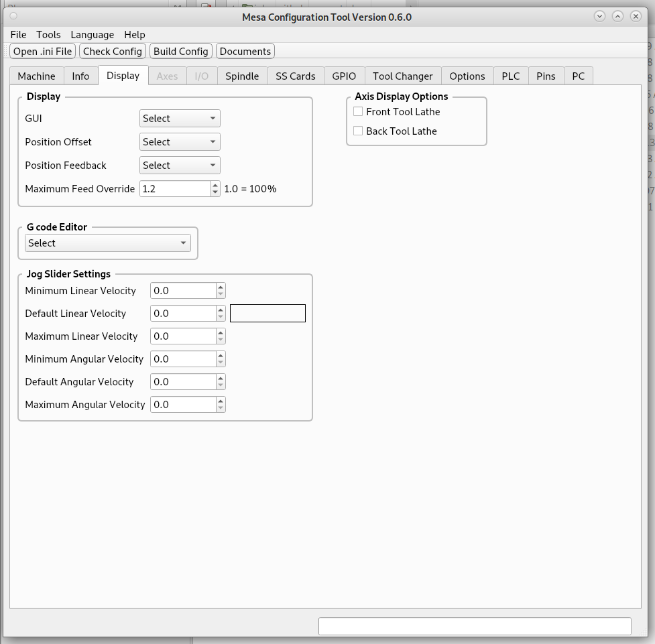Open the Tool Changer tab

(x=403, y=76)
